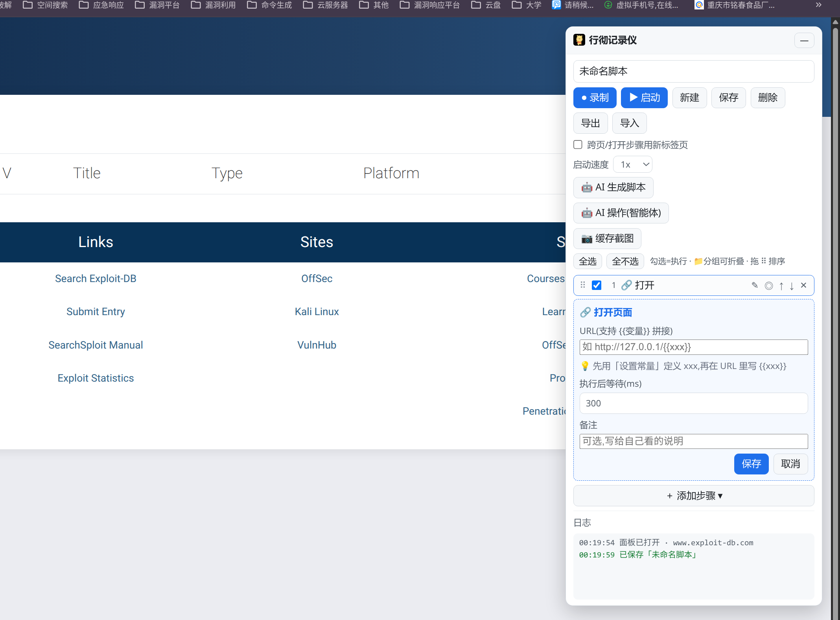
Task: Start recording with the 录制 button
Action: [595, 98]
